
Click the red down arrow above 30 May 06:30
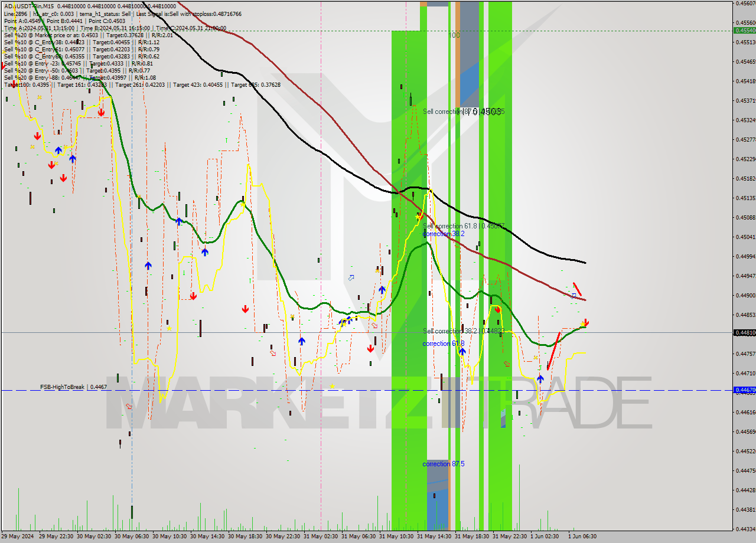coord(102,112)
